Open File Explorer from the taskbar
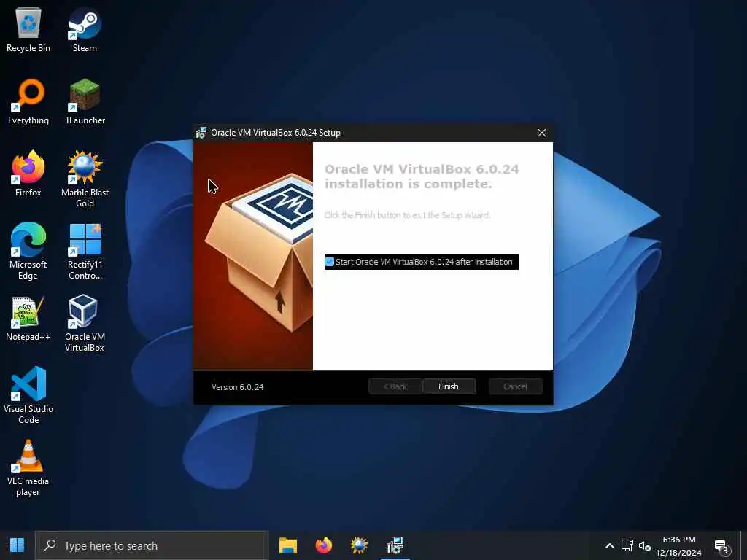The image size is (747, 560). [x=287, y=545]
